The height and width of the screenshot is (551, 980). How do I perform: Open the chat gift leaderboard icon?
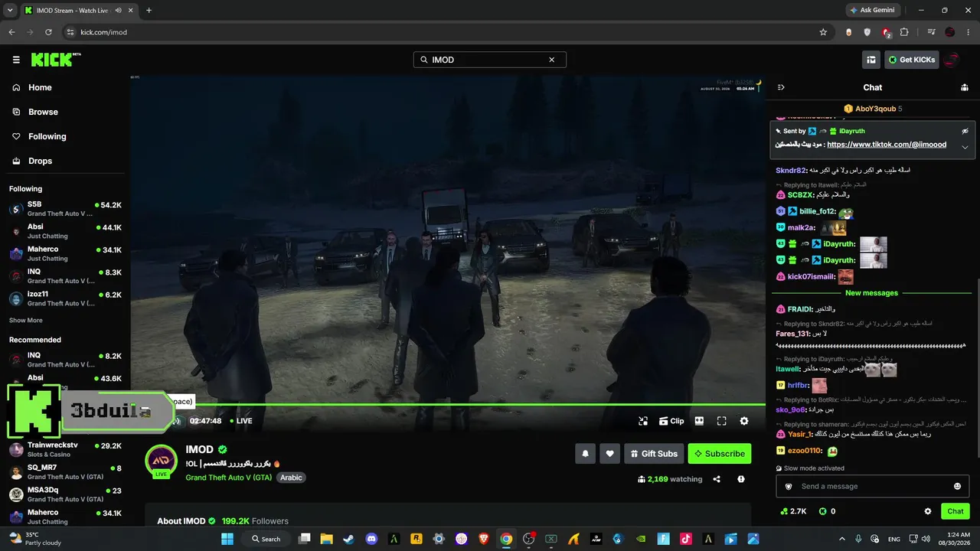tap(965, 87)
